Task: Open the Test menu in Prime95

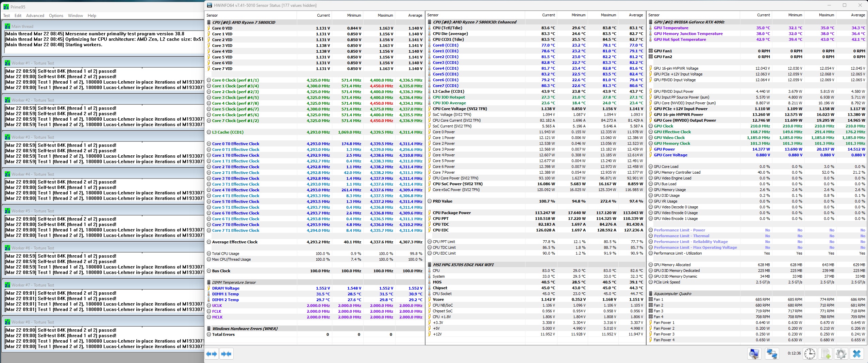Action: (6, 16)
